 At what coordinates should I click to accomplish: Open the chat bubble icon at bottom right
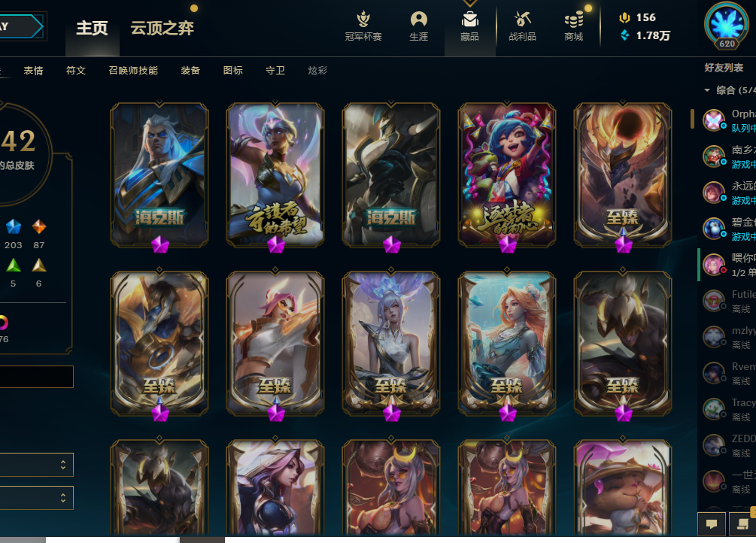click(712, 523)
